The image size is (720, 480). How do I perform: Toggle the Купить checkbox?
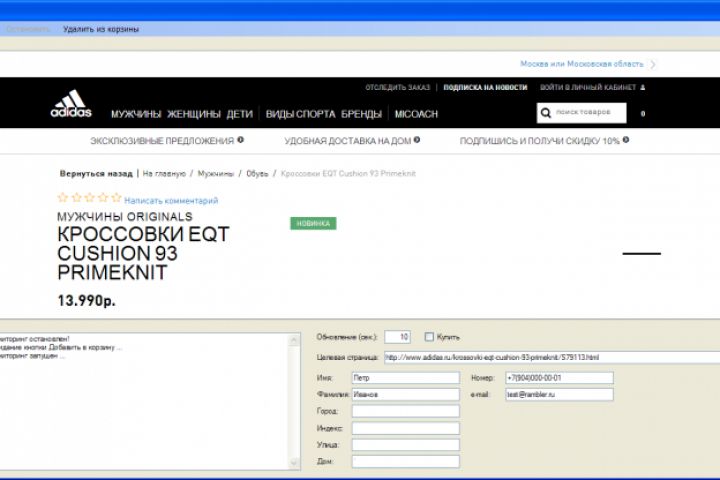[x=429, y=337]
